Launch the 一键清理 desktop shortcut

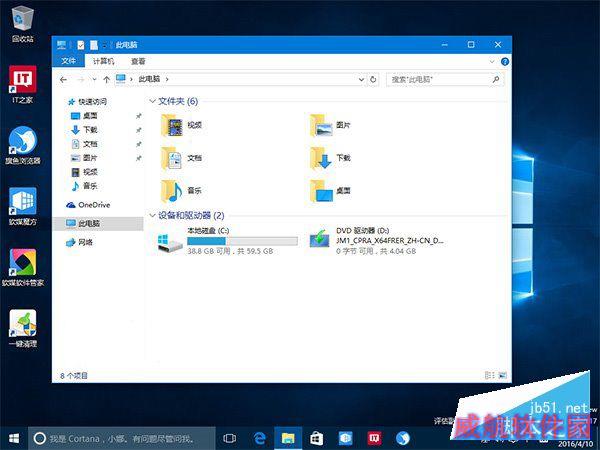(x=23, y=328)
